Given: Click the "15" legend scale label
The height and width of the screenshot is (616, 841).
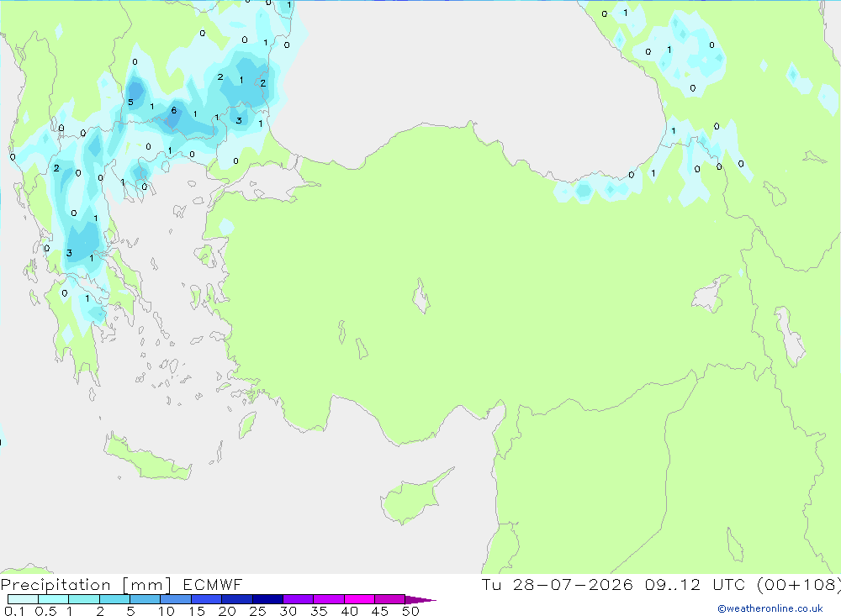Looking at the screenshot, I should [197, 611].
